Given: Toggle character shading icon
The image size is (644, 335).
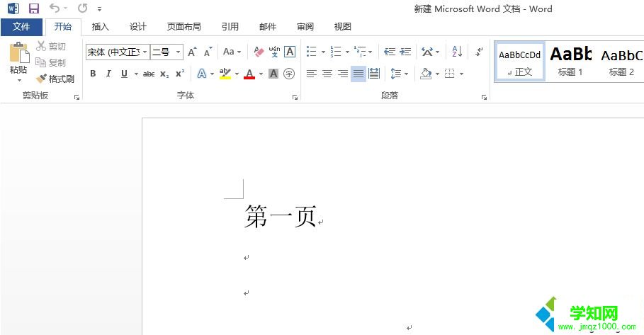Looking at the screenshot, I should [x=273, y=74].
